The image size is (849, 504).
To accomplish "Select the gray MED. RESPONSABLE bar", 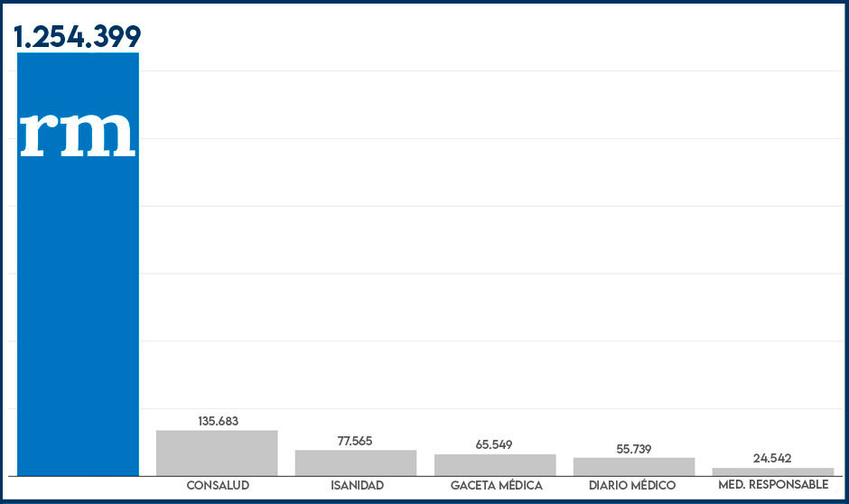I will (x=773, y=471).
